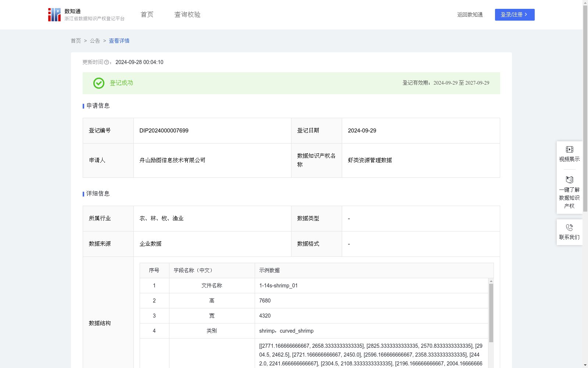The width and height of the screenshot is (588, 368).
Task: Click the 高 field name cell
Action: [212, 301]
